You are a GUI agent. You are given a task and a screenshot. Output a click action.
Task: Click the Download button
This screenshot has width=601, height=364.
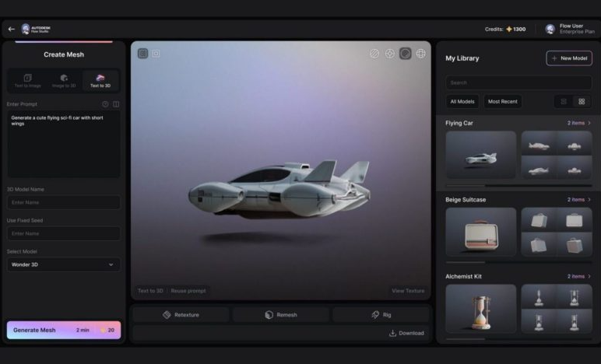tap(406, 333)
